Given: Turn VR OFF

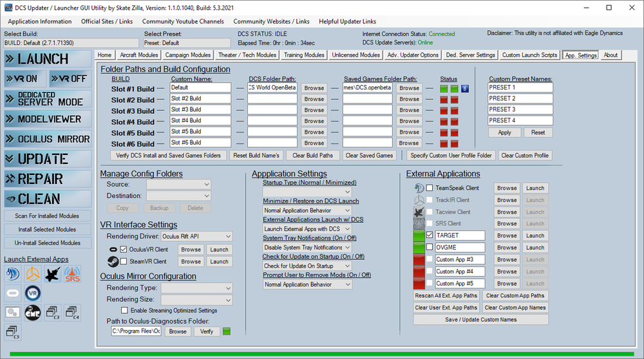Looking at the screenshot, I should (x=70, y=78).
